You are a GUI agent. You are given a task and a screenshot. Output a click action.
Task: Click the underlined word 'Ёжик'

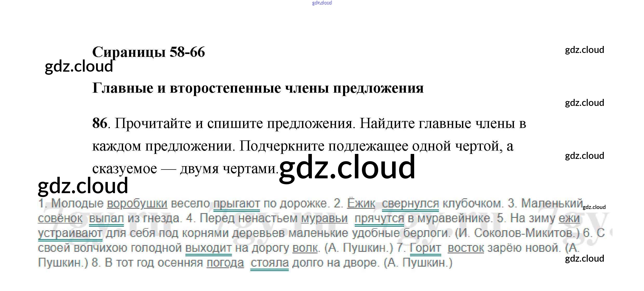click(361, 204)
